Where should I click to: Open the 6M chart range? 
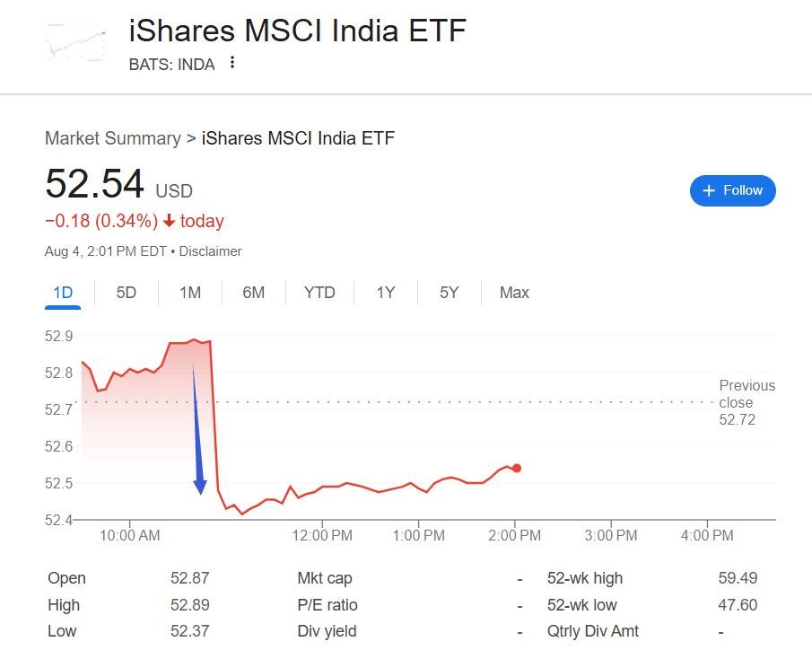pyautogui.click(x=254, y=293)
